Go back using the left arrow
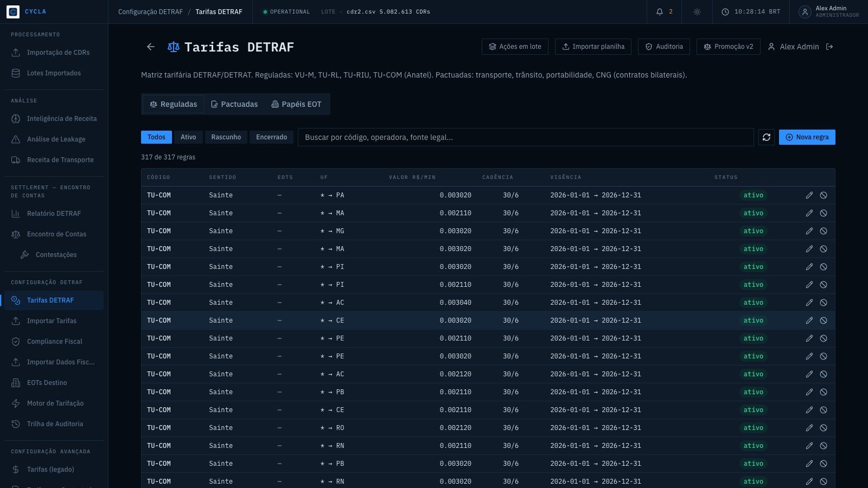This screenshot has width=868, height=488. coord(151,47)
